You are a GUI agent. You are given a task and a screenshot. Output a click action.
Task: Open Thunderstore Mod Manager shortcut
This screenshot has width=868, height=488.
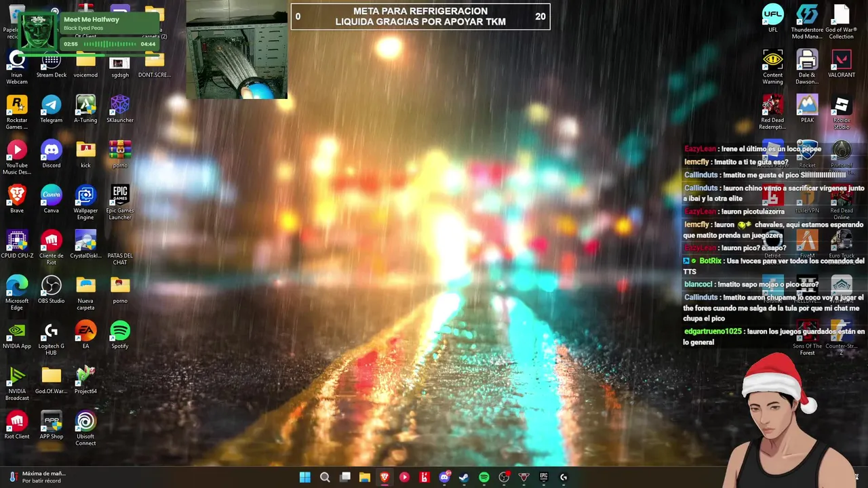[x=807, y=22]
